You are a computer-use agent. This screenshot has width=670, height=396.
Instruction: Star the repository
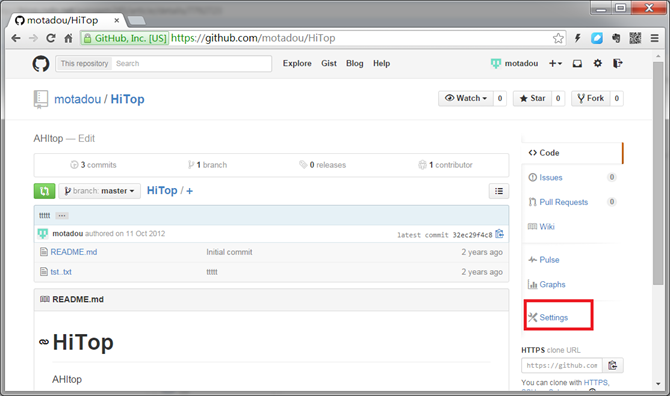532,98
